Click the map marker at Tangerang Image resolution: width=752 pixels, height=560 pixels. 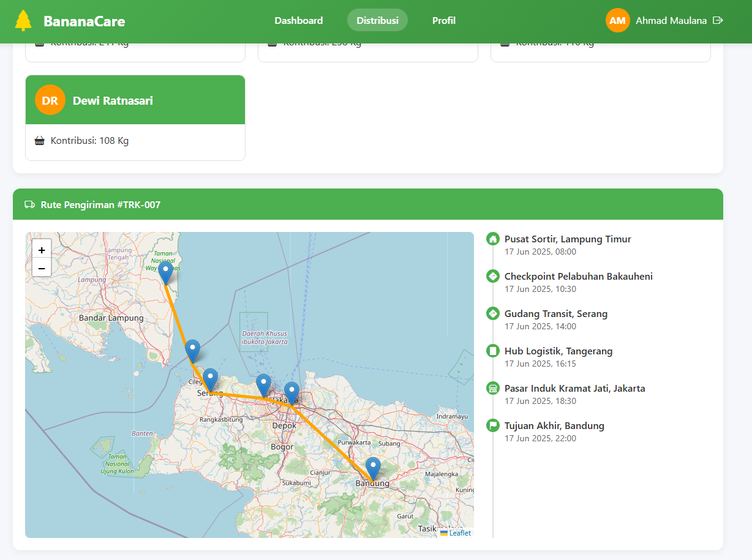pyautogui.click(x=263, y=386)
